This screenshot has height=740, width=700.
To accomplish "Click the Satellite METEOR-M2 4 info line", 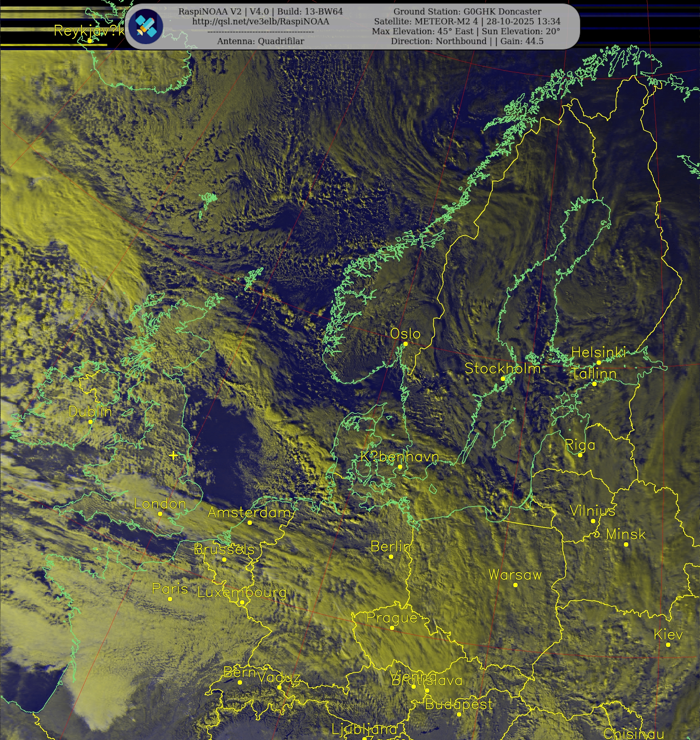I will (x=467, y=21).
